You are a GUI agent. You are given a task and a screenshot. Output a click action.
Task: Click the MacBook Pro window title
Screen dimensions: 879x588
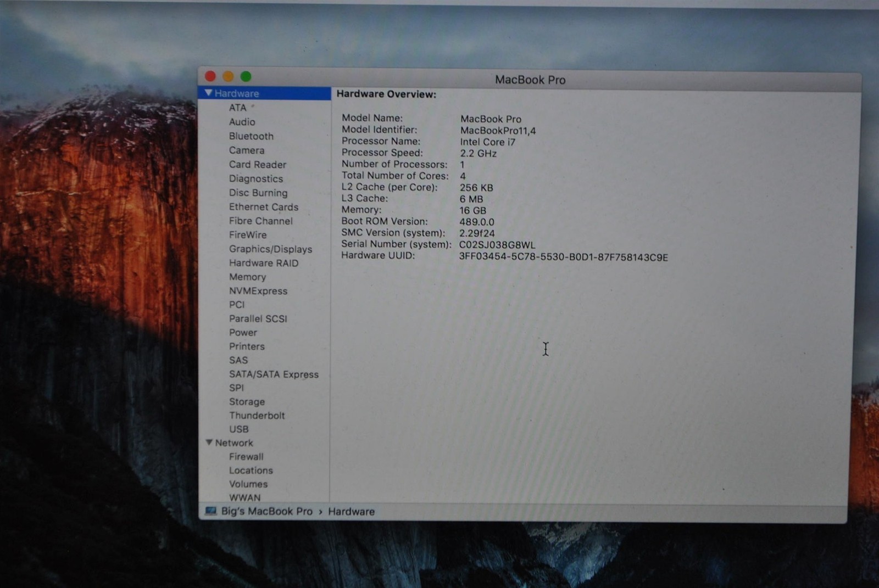(x=530, y=80)
